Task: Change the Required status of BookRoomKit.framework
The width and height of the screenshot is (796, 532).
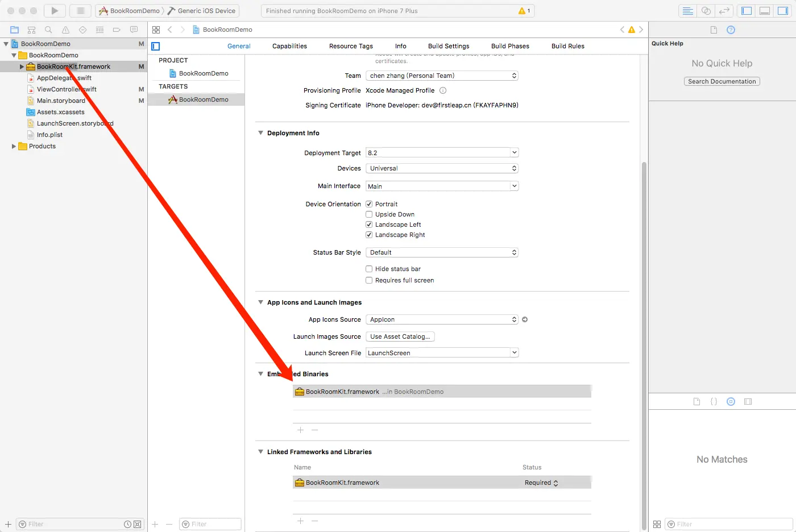Action: pyautogui.click(x=541, y=483)
